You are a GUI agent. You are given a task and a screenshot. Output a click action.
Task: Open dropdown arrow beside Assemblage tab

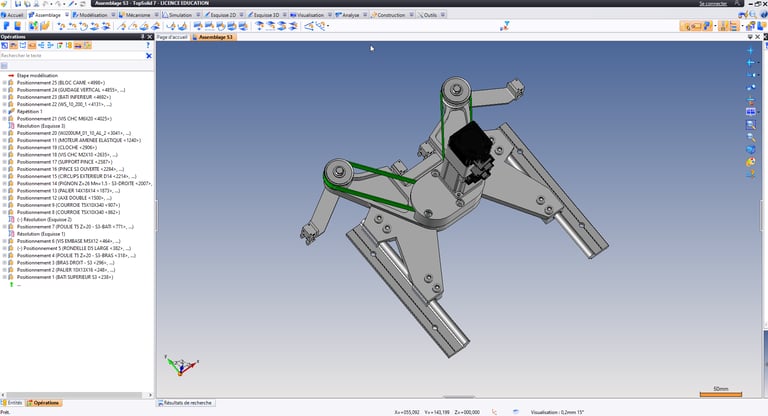click(x=67, y=15)
